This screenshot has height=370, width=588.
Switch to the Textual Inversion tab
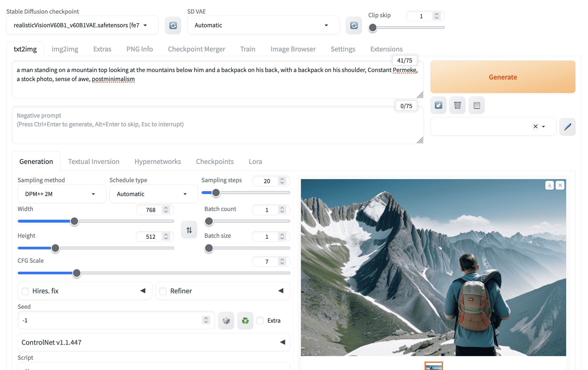(x=94, y=161)
